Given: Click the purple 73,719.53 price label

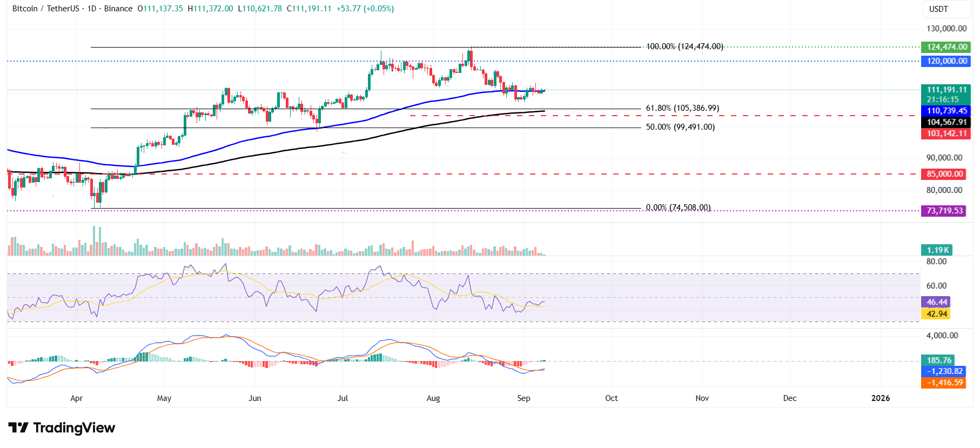Looking at the screenshot, I should click(944, 211).
